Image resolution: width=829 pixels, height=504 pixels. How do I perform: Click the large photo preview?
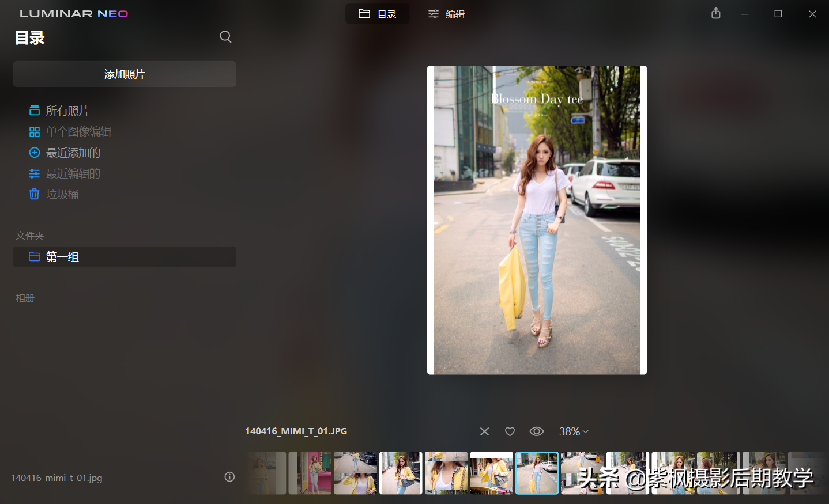537,220
